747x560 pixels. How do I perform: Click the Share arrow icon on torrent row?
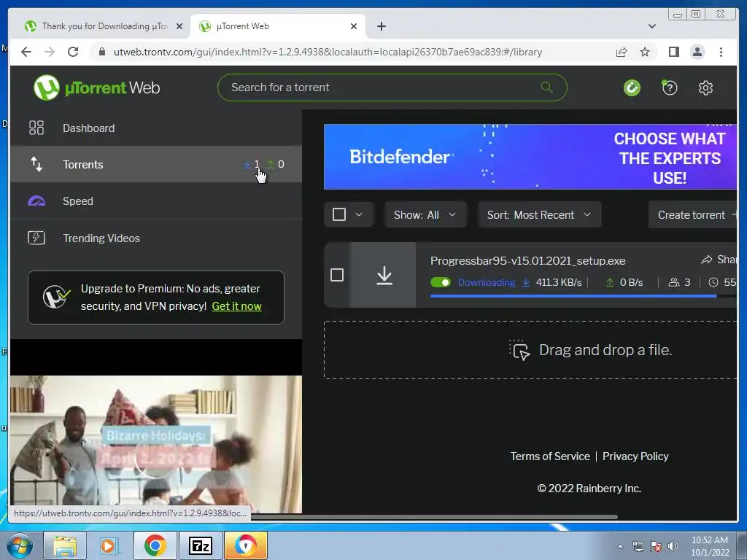tap(706, 260)
